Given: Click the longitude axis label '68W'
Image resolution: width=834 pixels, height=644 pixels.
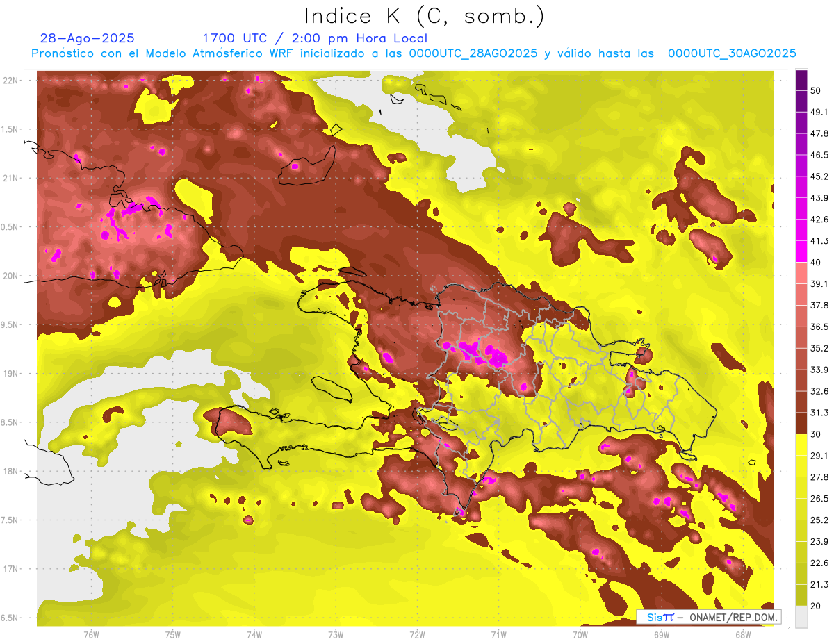Looking at the screenshot, I should [742, 635].
